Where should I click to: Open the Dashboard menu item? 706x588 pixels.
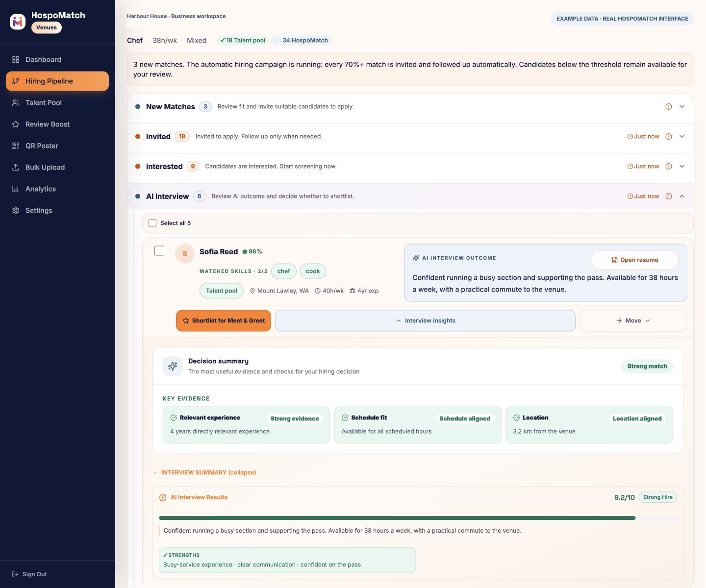[57, 60]
